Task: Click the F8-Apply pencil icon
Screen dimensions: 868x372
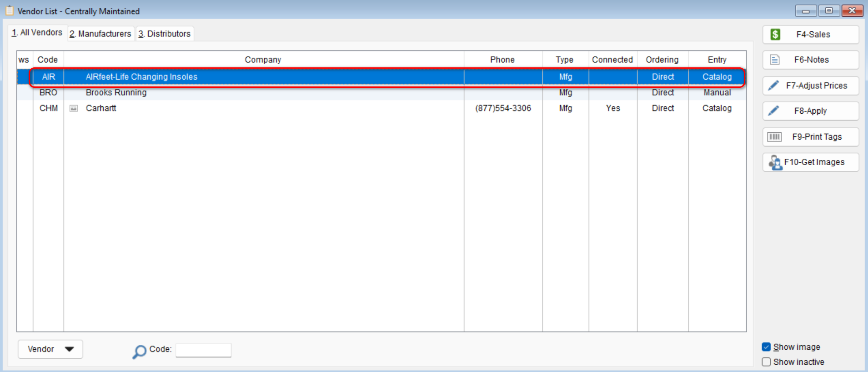Action: tap(773, 111)
